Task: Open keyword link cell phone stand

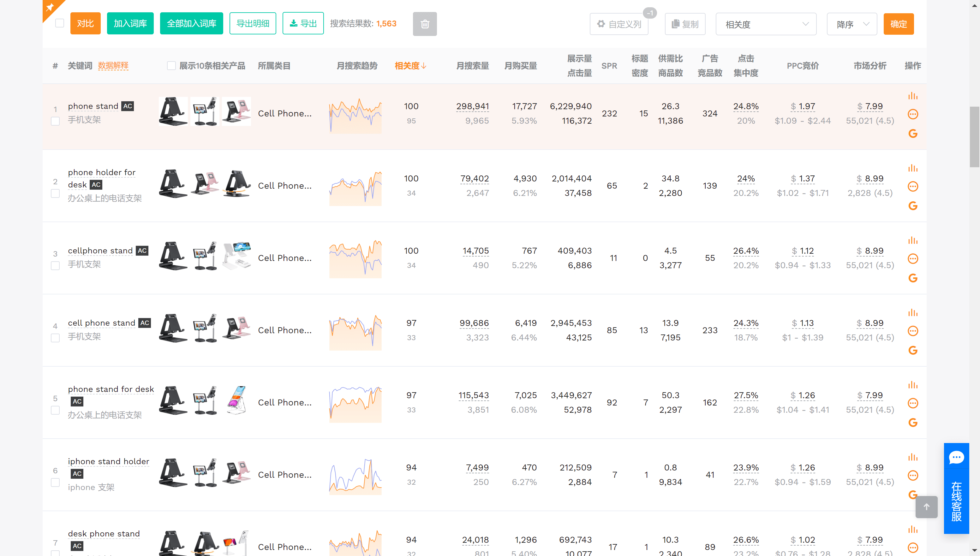Action: click(101, 323)
